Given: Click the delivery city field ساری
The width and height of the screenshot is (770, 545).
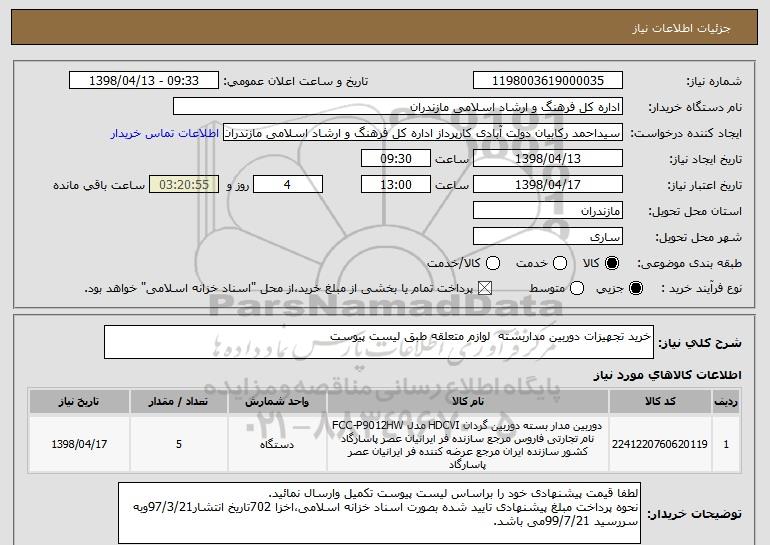Looking at the screenshot, I should 548,237.
